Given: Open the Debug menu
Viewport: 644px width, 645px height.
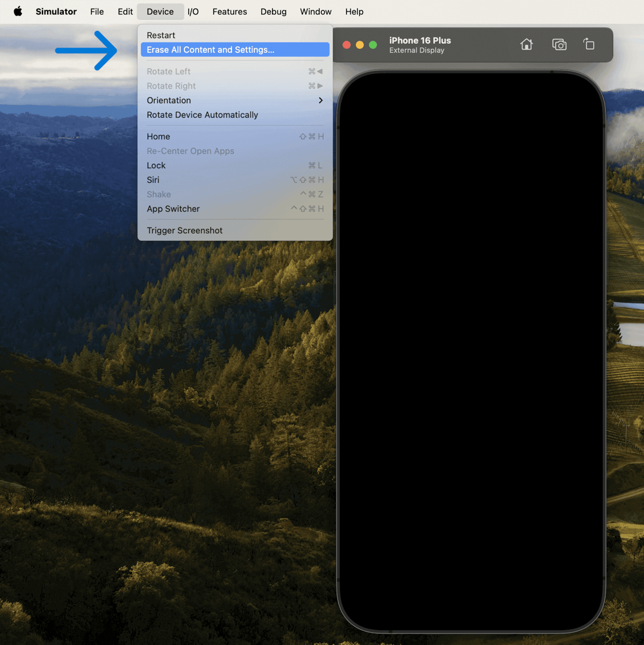Looking at the screenshot, I should click(x=273, y=12).
